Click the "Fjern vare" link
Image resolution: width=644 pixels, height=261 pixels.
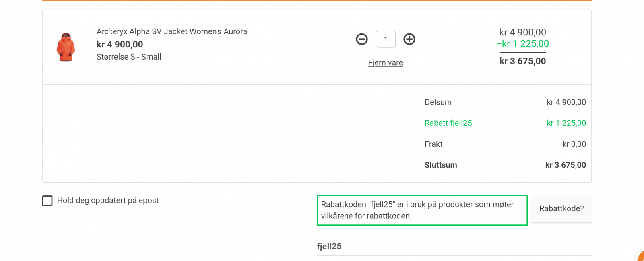click(x=386, y=63)
